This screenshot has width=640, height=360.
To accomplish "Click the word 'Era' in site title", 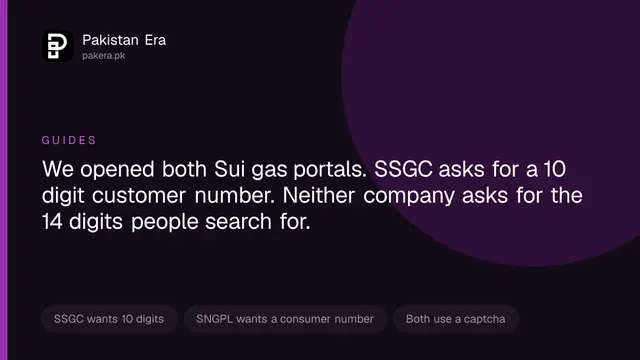I will 155,40.
